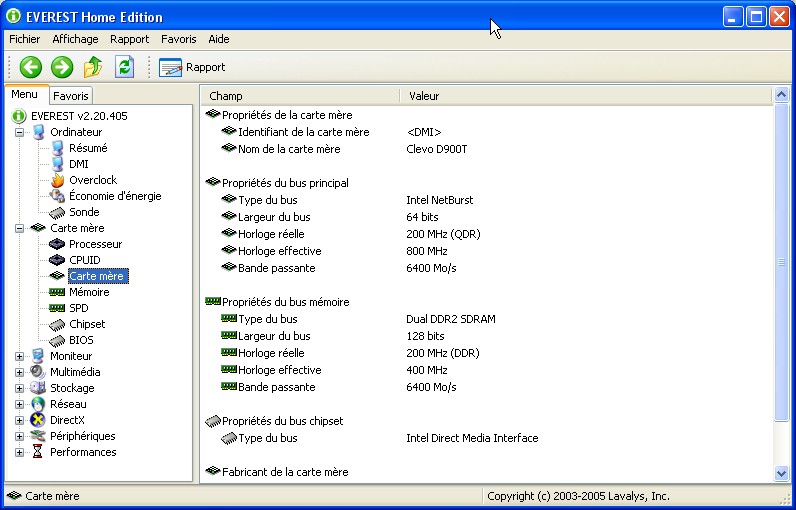This screenshot has height=510, width=796.
Task: Open the Processeur tree item
Action: click(95, 244)
